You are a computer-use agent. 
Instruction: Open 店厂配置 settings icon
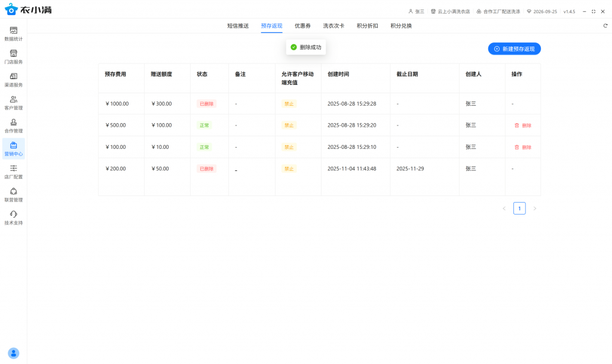[13, 169]
